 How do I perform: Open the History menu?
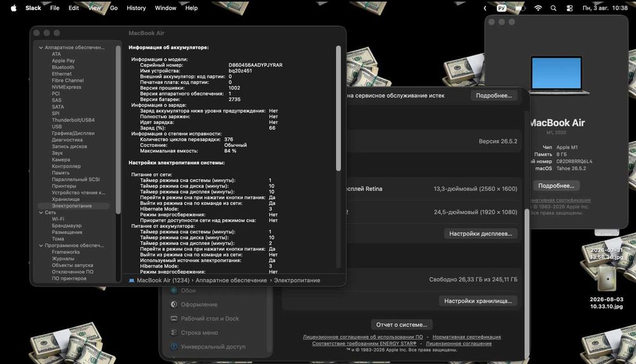coord(136,8)
